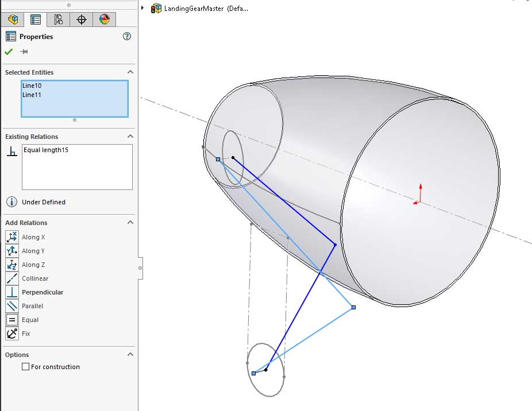Viewport: 532px width, 411px height.
Task: Select the lower blue endpoint near bottom circle
Action: 254,373
